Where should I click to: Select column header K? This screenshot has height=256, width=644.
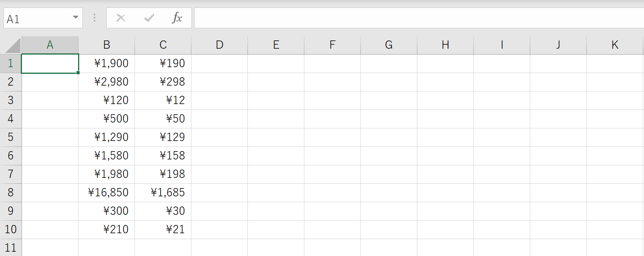pos(614,44)
